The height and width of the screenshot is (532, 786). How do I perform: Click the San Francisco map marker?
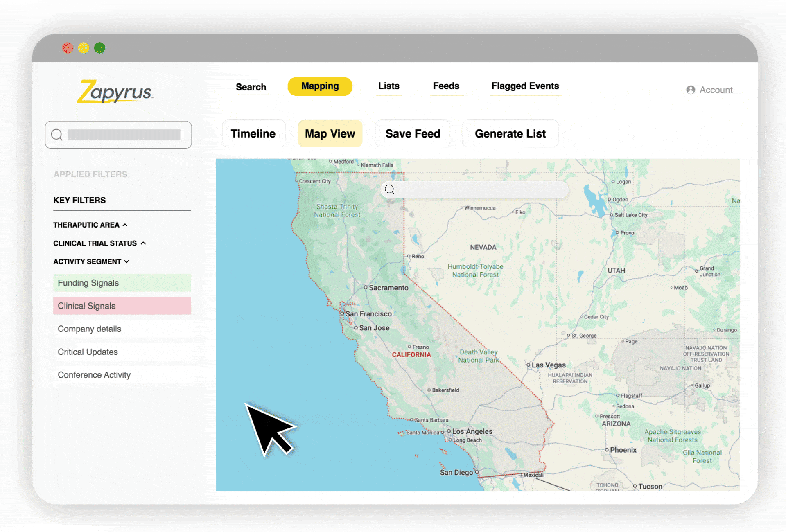[342, 314]
